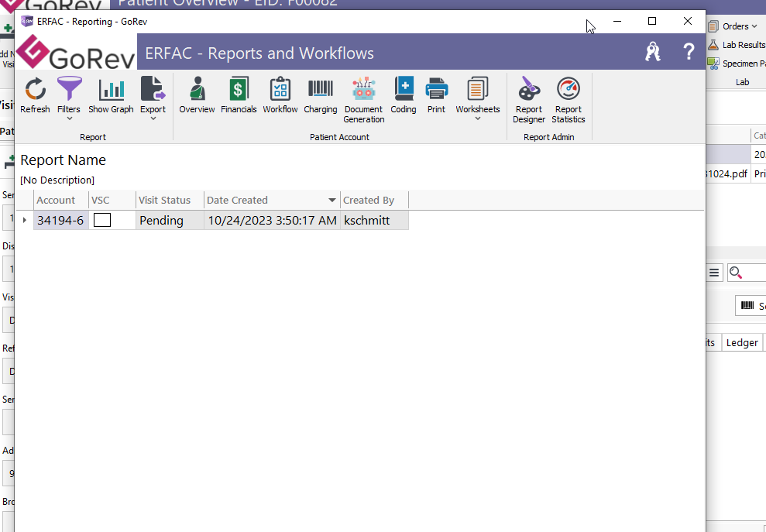Select date cell 10/24/2023 3:50:17 AM
Screen dimensions: 766x532
[x=272, y=221]
